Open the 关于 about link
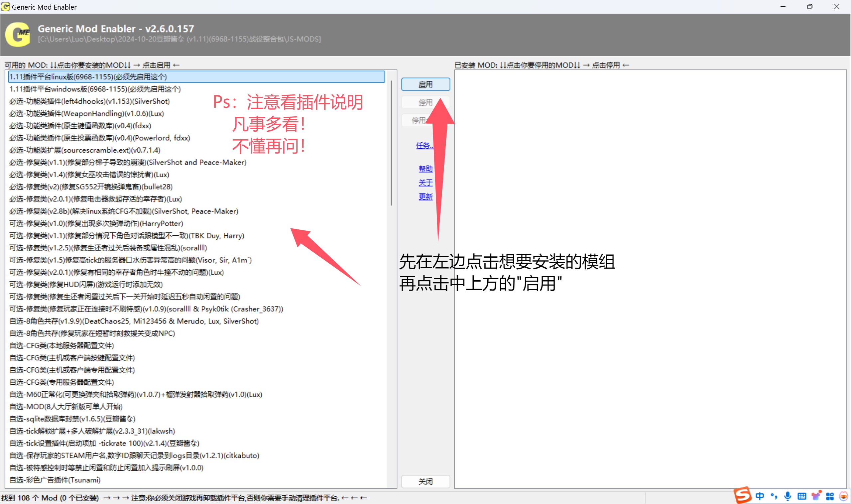Image resolution: width=851 pixels, height=504 pixels. [425, 183]
